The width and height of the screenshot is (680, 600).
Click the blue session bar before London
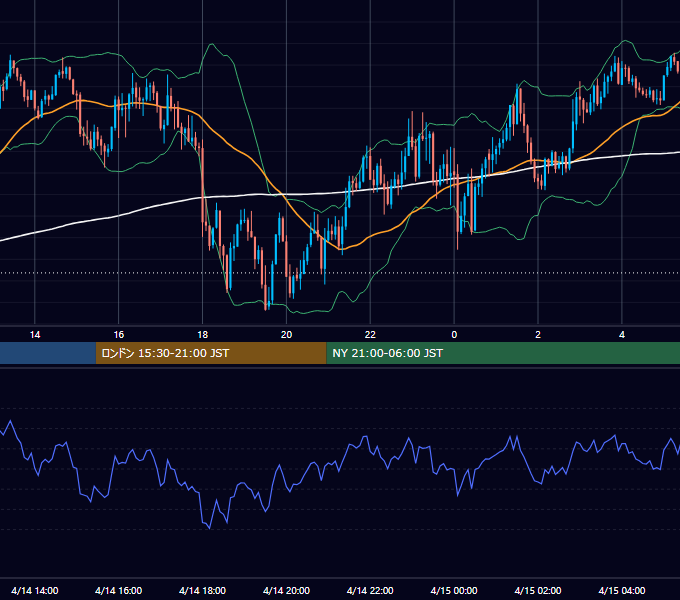click(x=48, y=353)
